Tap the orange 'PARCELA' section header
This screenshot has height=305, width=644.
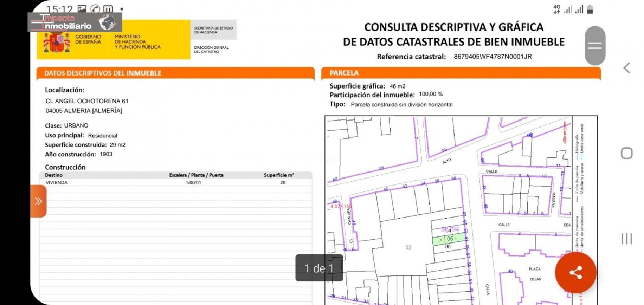461,73
